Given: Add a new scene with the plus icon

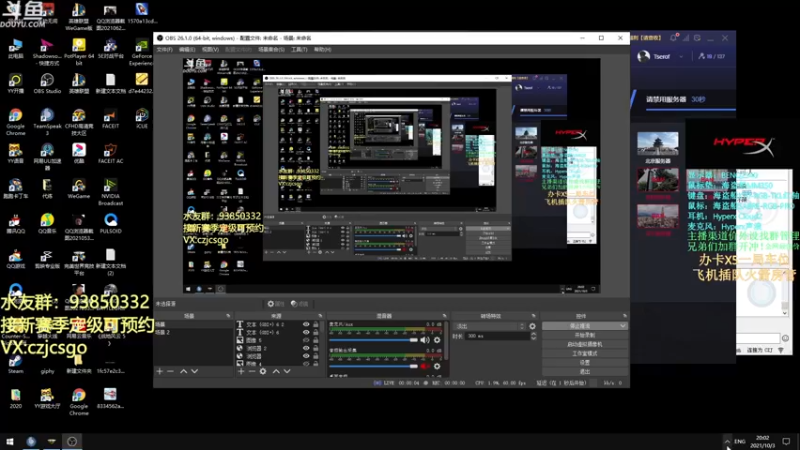Looking at the screenshot, I should pos(160,371).
